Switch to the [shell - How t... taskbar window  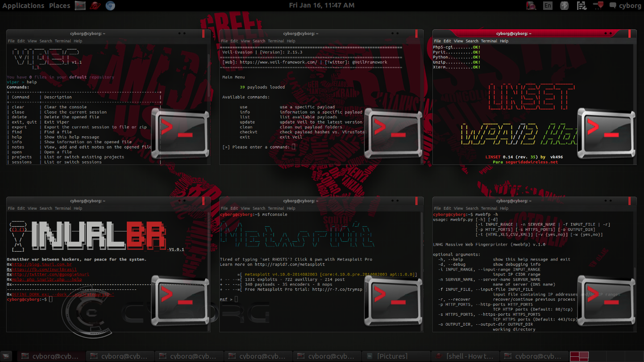[x=464, y=356]
